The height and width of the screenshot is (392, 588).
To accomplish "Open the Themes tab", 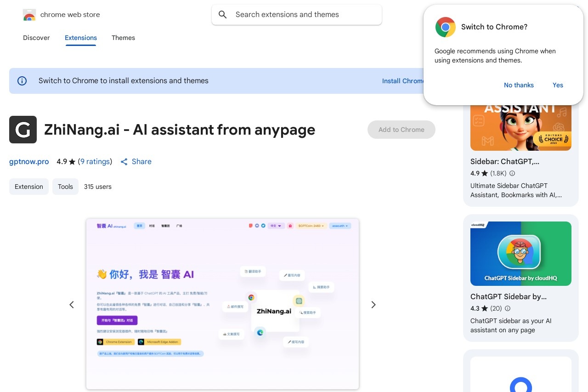I will tap(123, 38).
